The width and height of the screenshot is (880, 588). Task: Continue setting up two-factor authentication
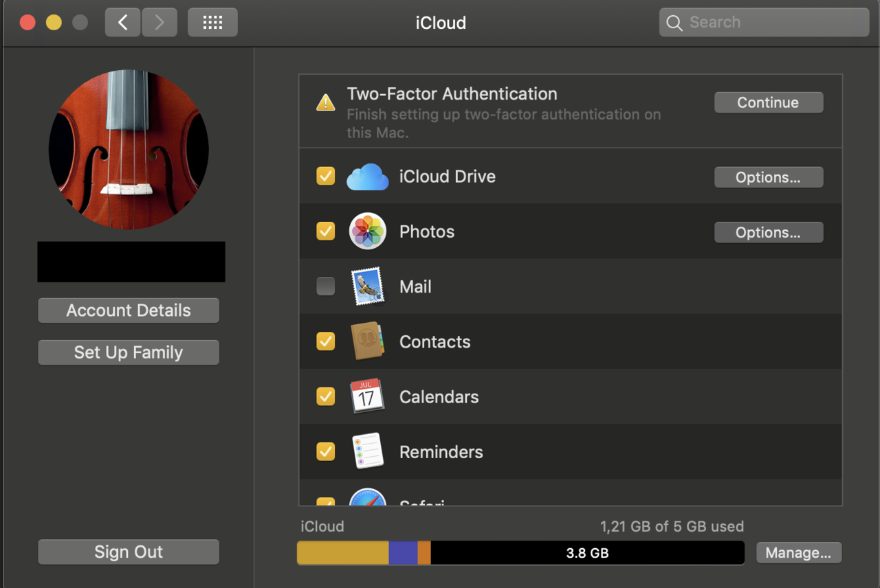tap(769, 102)
